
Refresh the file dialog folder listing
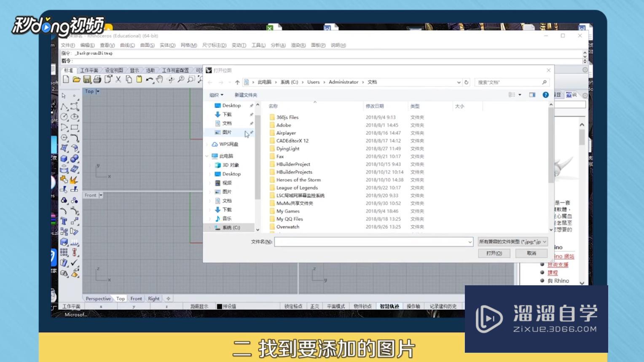click(x=466, y=82)
